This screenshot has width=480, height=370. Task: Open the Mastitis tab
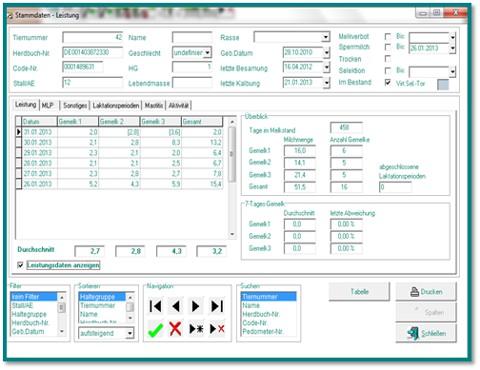[x=154, y=106]
